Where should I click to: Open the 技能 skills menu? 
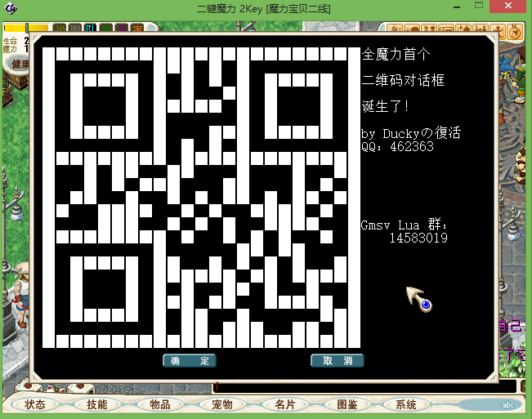click(x=96, y=404)
